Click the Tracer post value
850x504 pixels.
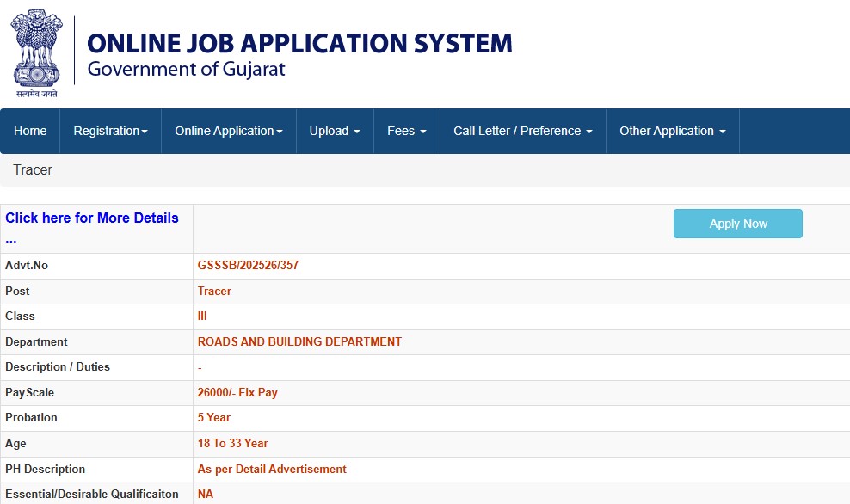(213, 291)
